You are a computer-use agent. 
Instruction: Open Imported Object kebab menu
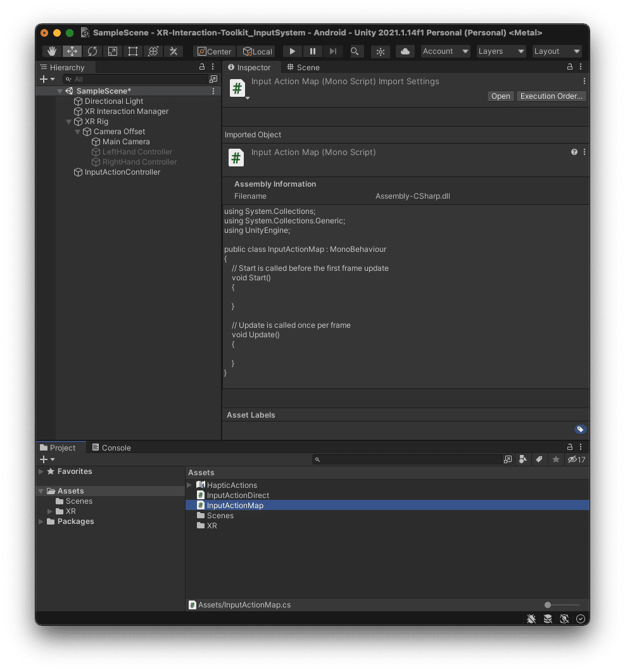(584, 152)
